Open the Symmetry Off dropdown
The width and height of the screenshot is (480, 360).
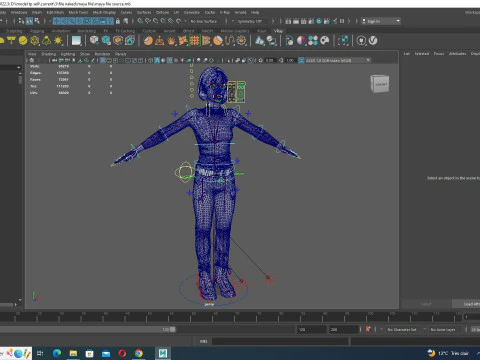[x=250, y=21]
